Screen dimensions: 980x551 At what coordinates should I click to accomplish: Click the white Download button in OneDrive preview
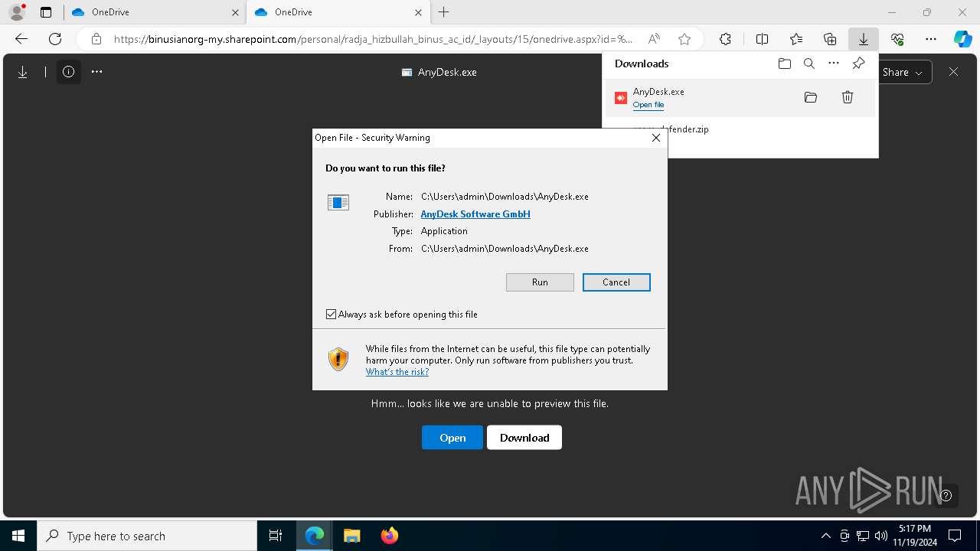point(524,438)
